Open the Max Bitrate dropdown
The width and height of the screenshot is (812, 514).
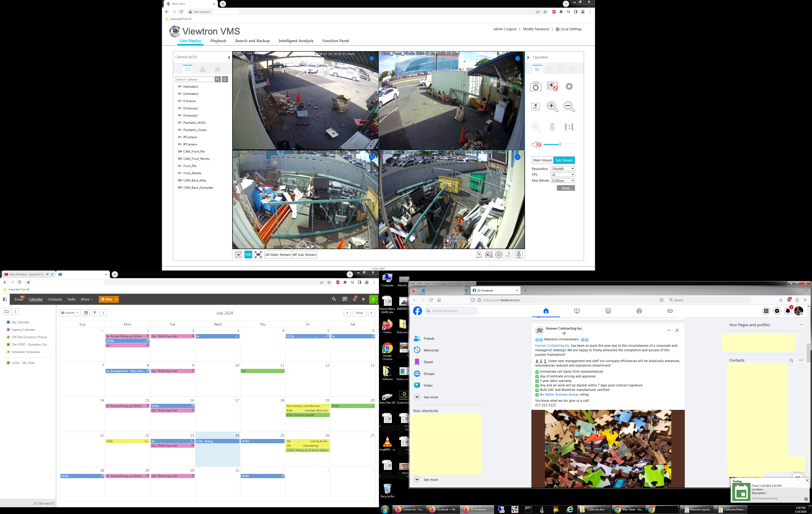[563, 181]
